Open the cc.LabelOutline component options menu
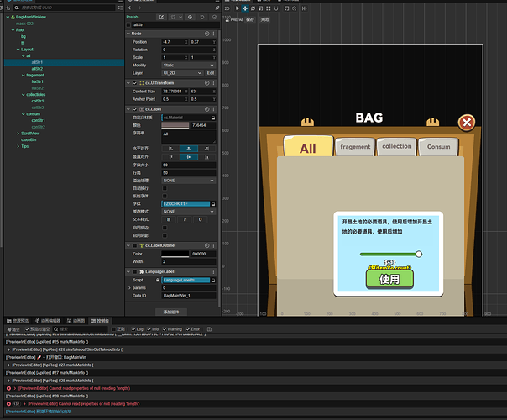The width and height of the screenshot is (507, 420). pyautogui.click(x=213, y=245)
